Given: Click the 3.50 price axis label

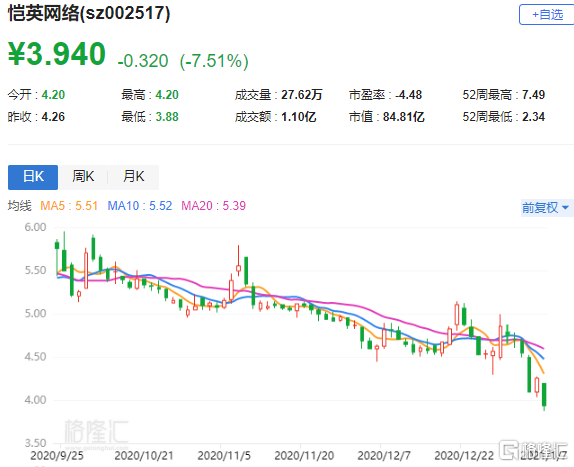Looking at the screenshot, I should 36,443.
